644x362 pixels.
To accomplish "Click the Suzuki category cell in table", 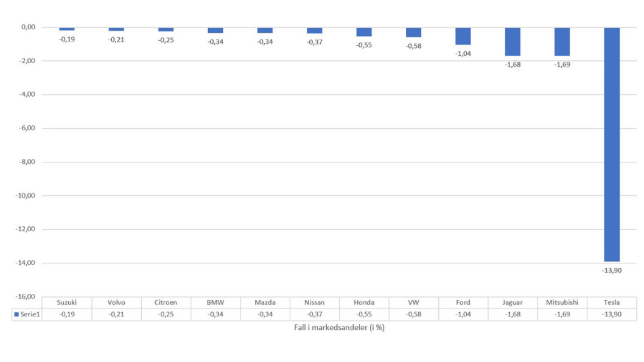I will click(66, 302).
